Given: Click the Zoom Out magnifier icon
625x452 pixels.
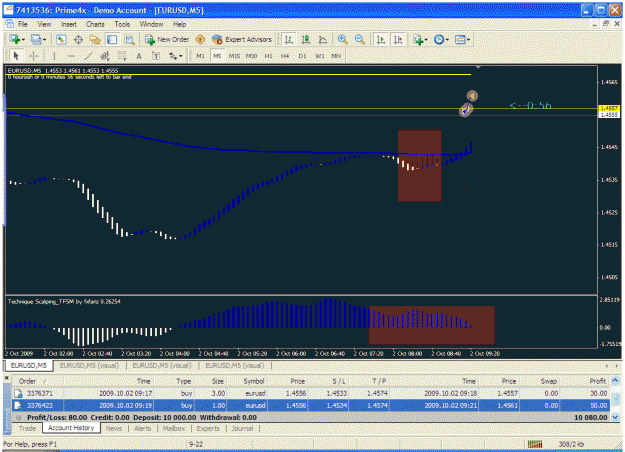Looking at the screenshot, I should pyautogui.click(x=360, y=39).
